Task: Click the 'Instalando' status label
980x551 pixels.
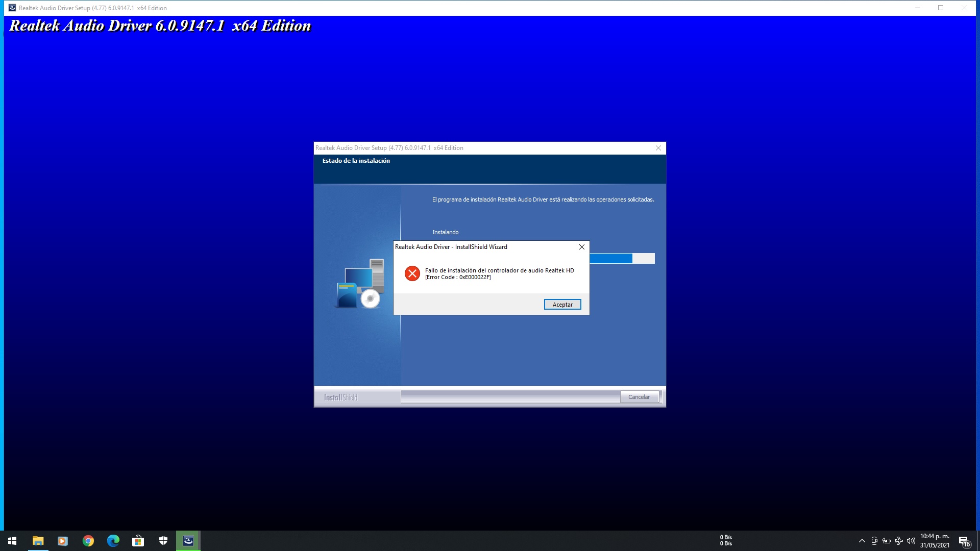Action: click(445, 232)
